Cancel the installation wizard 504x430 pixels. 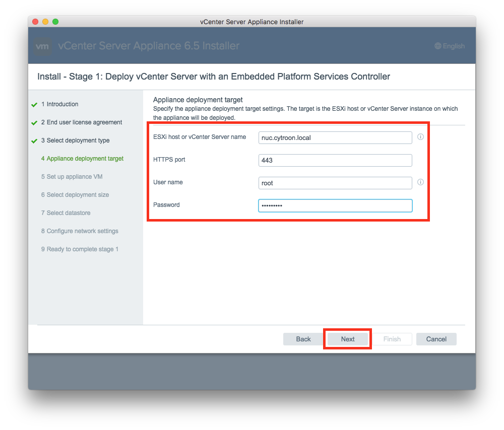[436, 339]
